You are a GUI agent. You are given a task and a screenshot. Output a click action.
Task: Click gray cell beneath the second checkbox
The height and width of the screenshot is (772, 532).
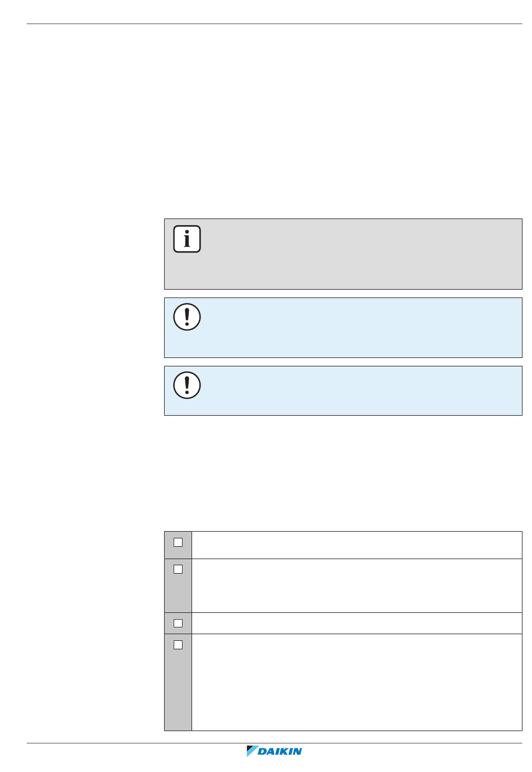178,594
